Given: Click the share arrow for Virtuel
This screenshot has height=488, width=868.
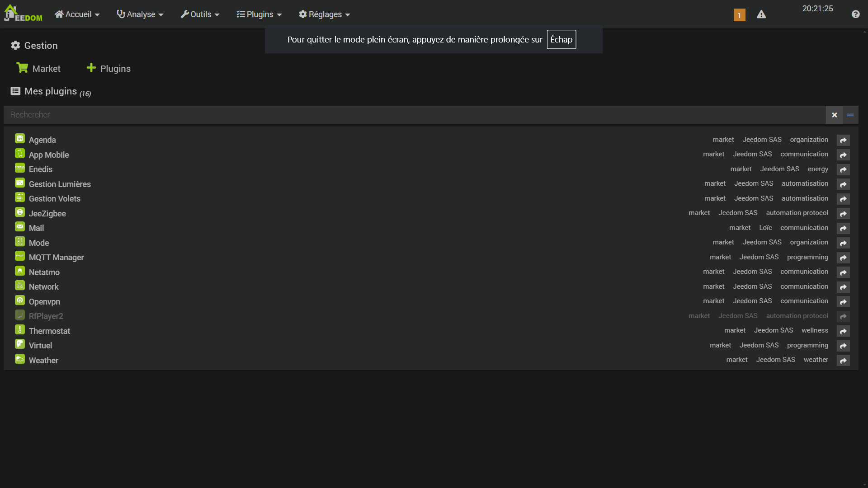Looking at the screenshot, I should pos(843,346).
